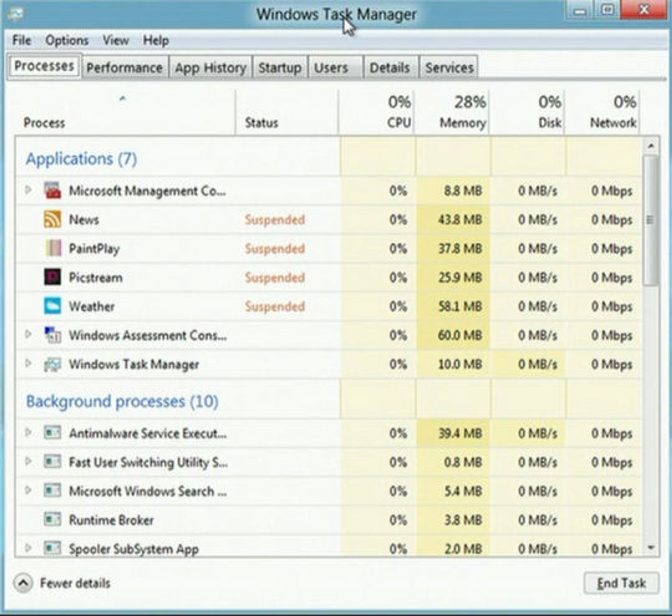Viewport: 672px width, 616px height.
Task: Click the 60.0 MB memory value
Action: coord(460,335)
